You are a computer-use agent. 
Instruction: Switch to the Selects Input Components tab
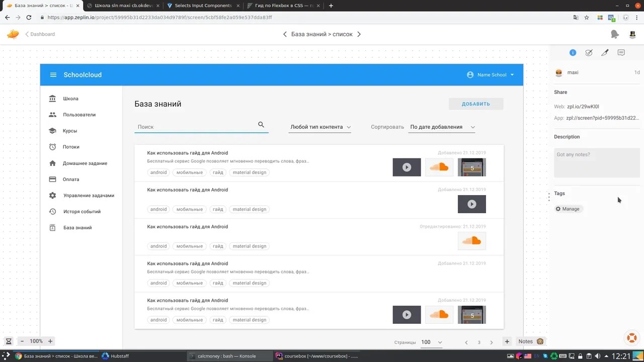[x=203, y=6]
